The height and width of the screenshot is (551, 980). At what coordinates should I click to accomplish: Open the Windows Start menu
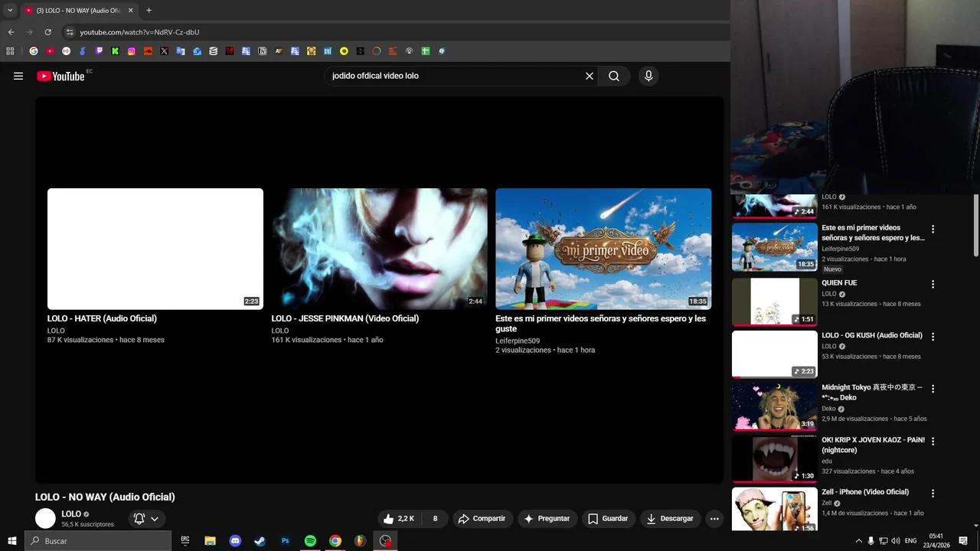coord(12,541)
